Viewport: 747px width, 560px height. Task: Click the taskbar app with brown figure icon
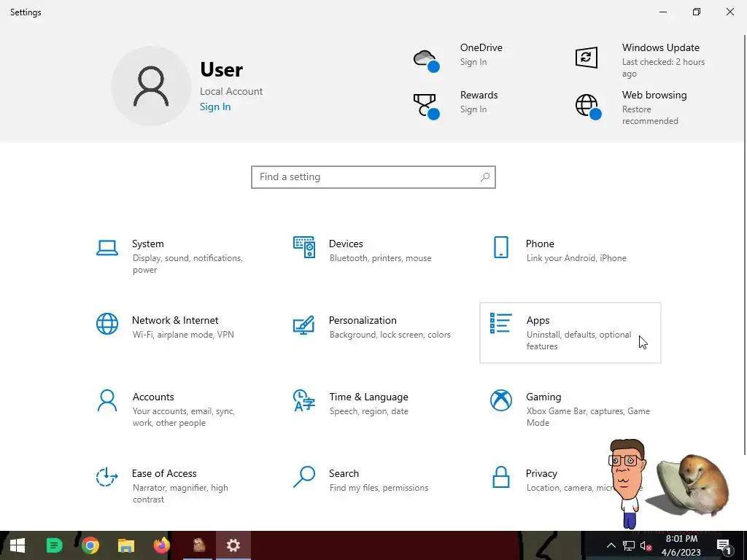point(199,545)
